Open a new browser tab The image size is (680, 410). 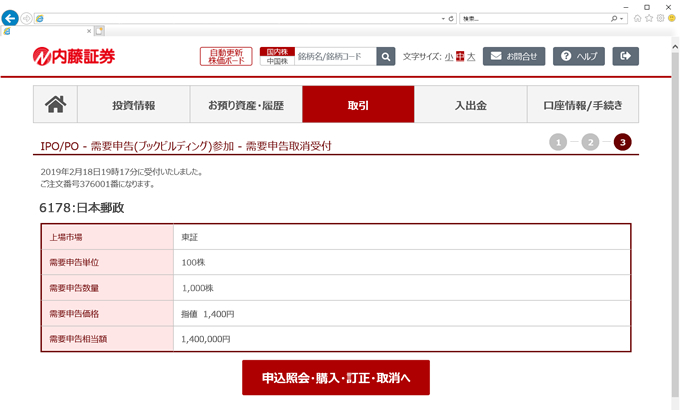tap(99, 31)
